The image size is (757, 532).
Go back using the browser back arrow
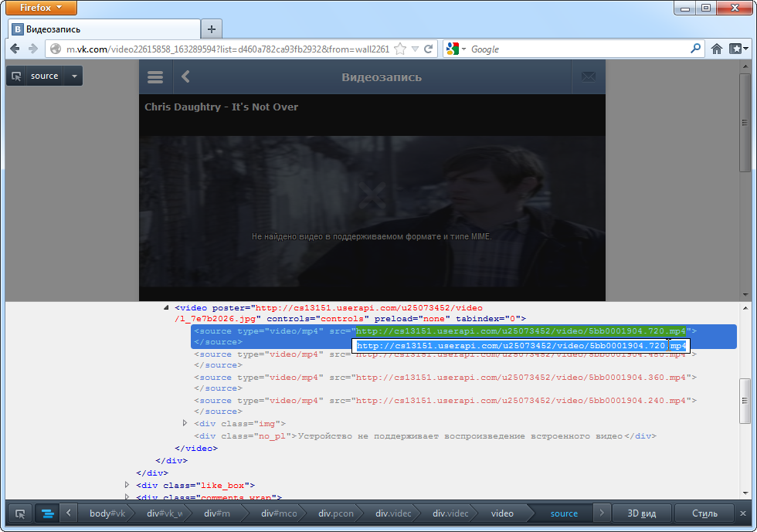[15, 49]
